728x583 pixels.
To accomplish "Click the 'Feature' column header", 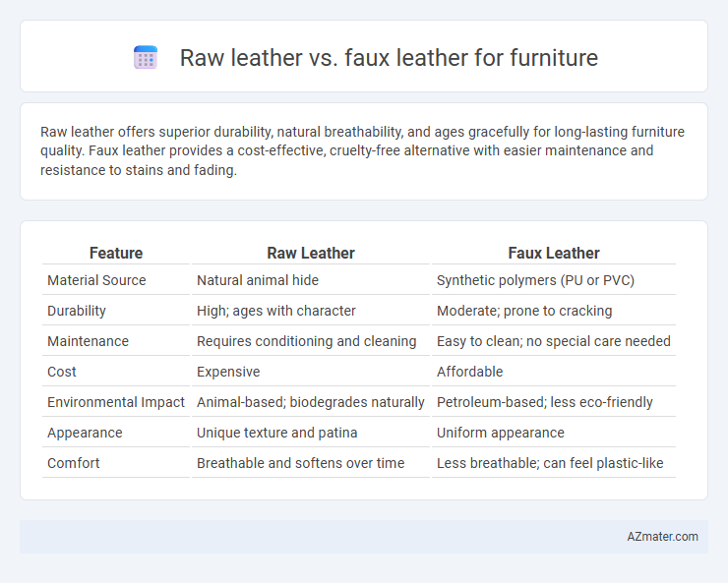I will [x=116, y=253].
